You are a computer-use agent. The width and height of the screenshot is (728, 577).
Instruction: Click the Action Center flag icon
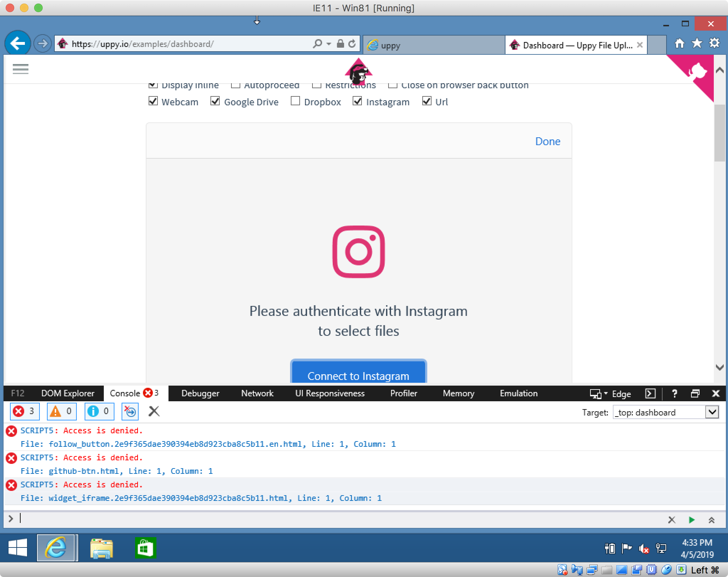626,549
